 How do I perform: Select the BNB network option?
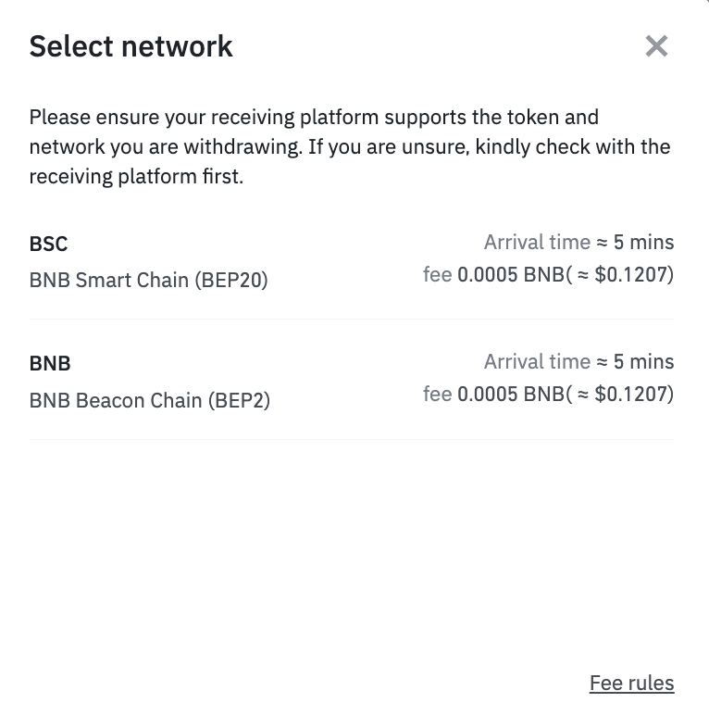click(351, 380)
